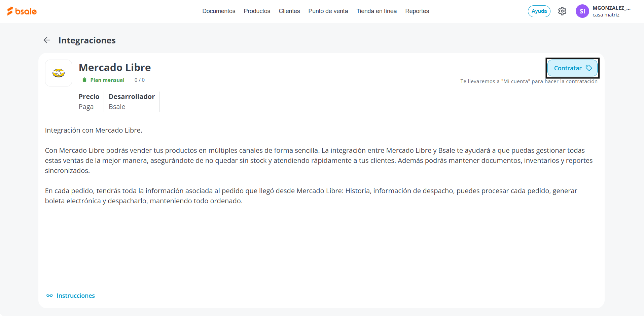Click the Ayuda button

pyautogui.click(x=539, y=11)
